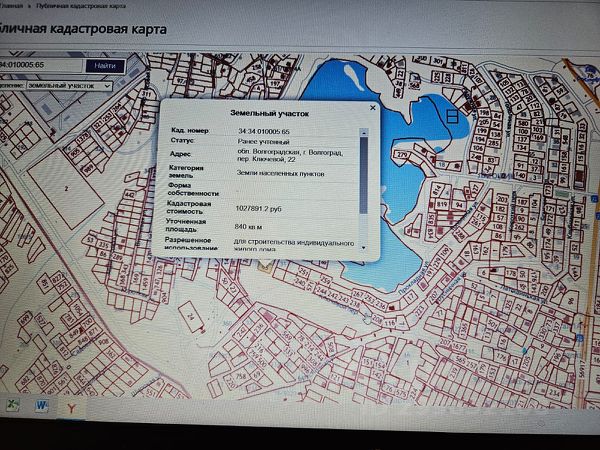Close the Земельный участок info popup
Screen dimensions: 600x450
point(373,108)
